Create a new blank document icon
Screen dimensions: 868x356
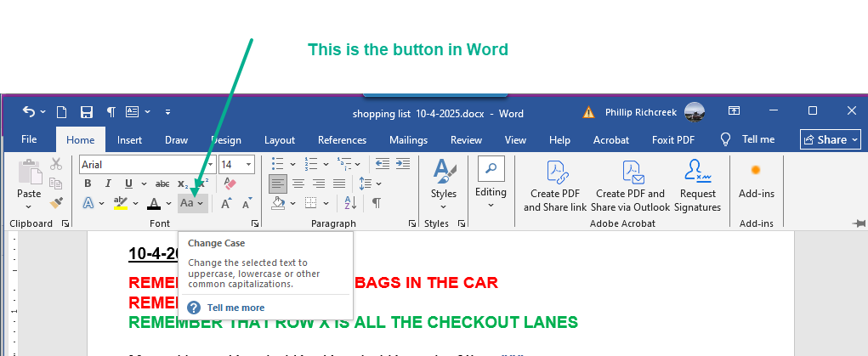(x=61, y=112)
